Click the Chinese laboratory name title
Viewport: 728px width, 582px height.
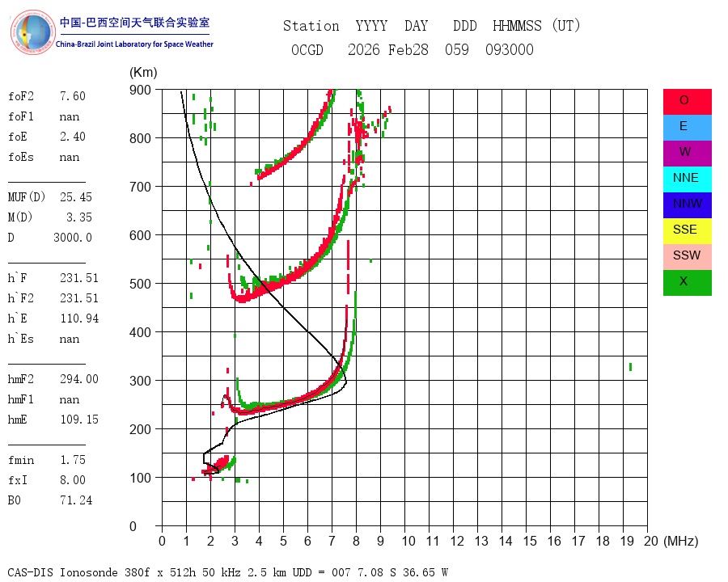(134, 23)
